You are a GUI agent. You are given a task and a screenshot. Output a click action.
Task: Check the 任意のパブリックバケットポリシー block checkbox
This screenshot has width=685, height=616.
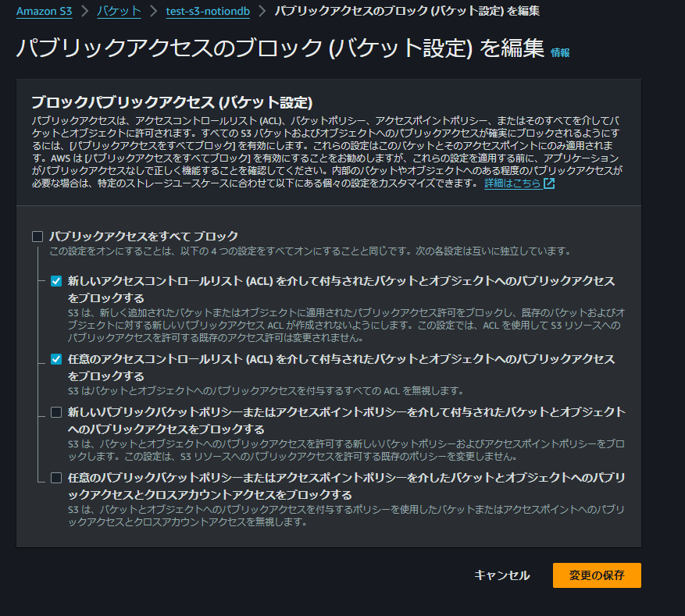click(56, 478)
